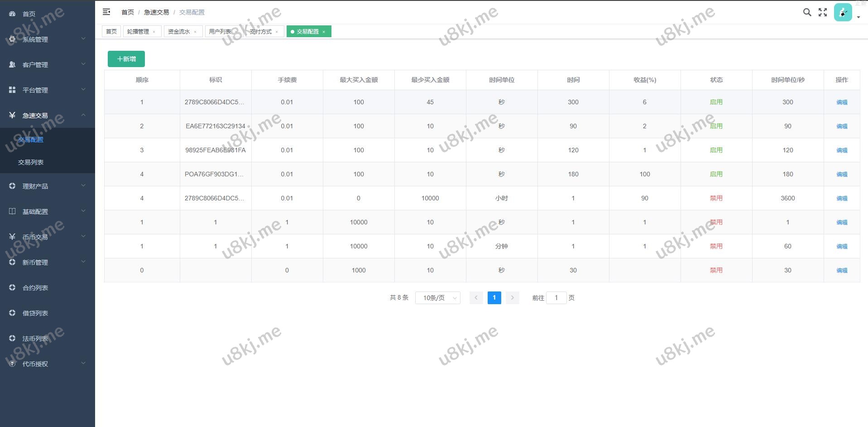The width and height of the screenshot is (868, 427).
Task: Click the 平台管理 grid icon
Action: coord(12,90)
